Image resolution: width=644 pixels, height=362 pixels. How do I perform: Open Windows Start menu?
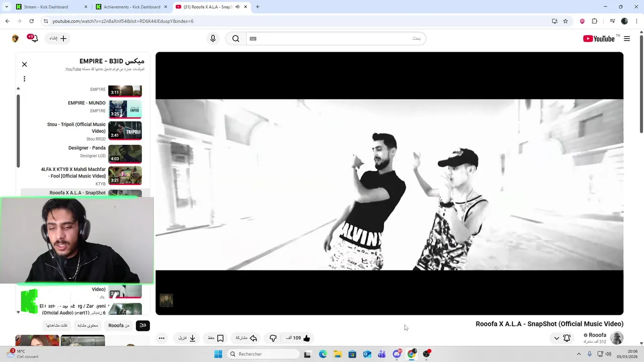pyautogui.click(x=218, y=354)
